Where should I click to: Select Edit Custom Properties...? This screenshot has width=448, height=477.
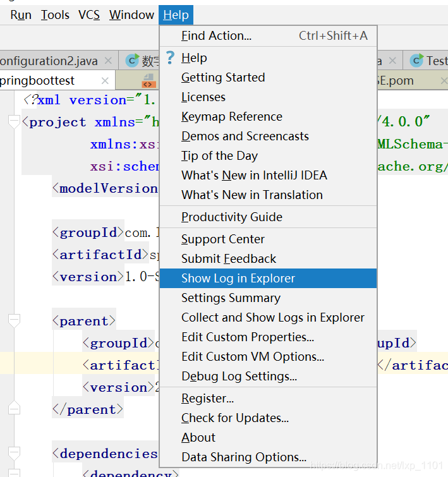pos(268,337)
